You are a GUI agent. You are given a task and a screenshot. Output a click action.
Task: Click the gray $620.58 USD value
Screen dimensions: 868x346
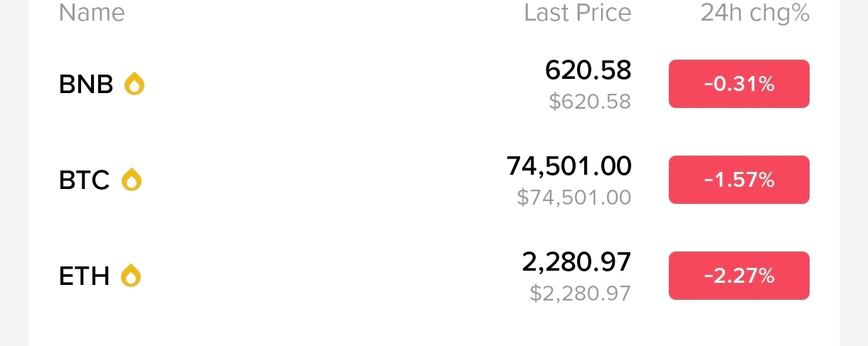click(590, 102)
